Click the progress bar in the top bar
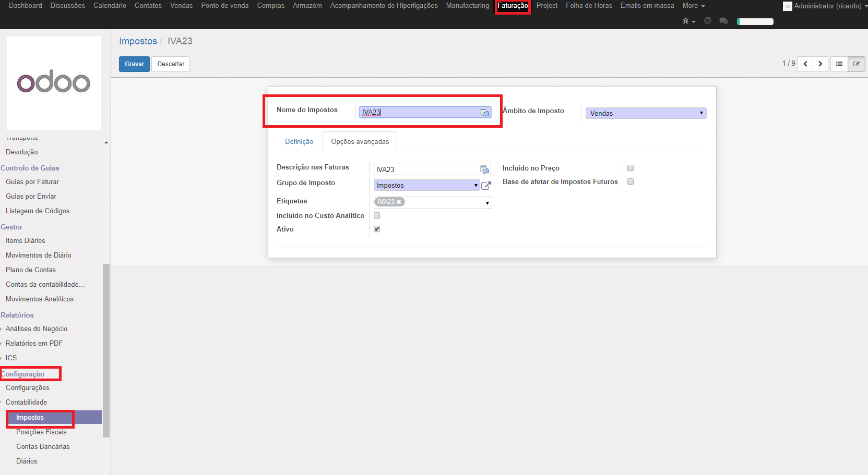The width and height of the screenshot is (868, 475). point(755,21)
